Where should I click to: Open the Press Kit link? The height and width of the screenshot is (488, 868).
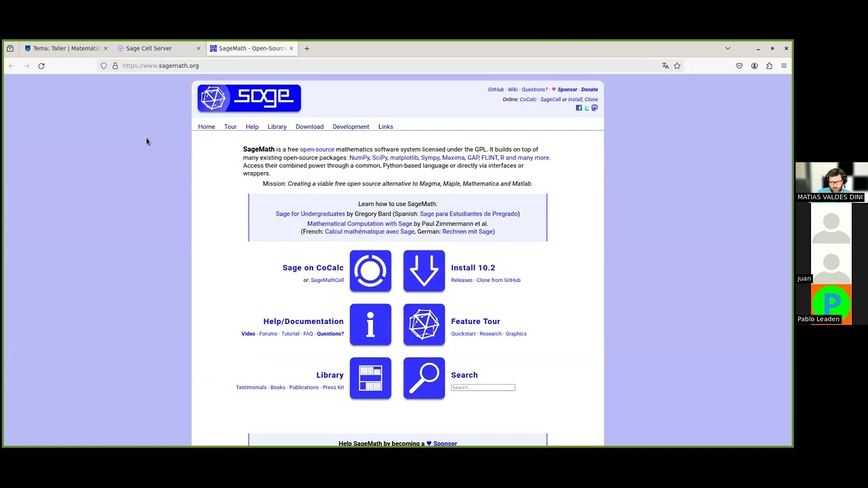(x=333, y=387)
